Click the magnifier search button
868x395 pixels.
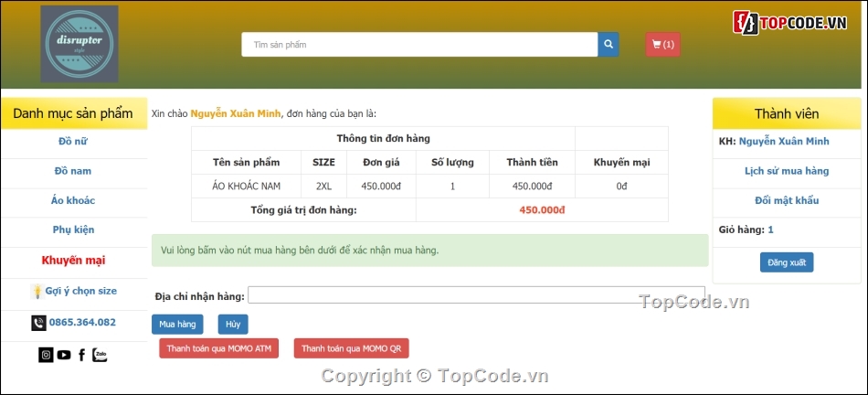tap(609, 44)
